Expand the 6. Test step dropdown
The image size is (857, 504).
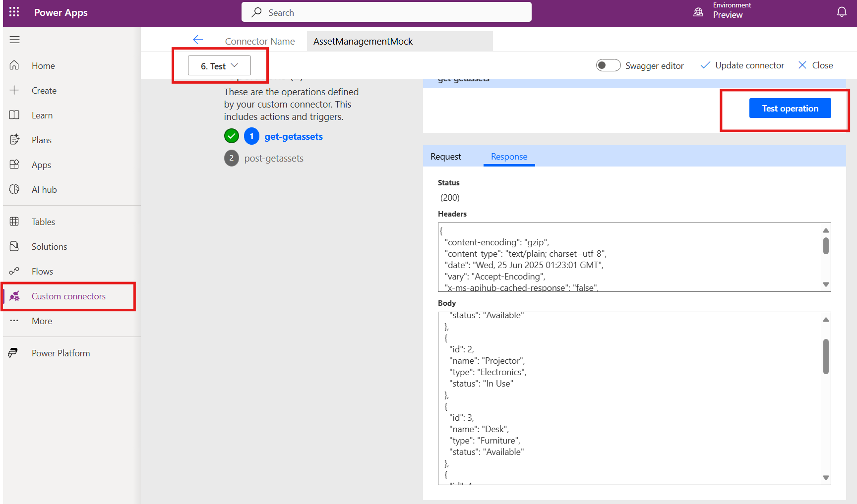point(219,65)
